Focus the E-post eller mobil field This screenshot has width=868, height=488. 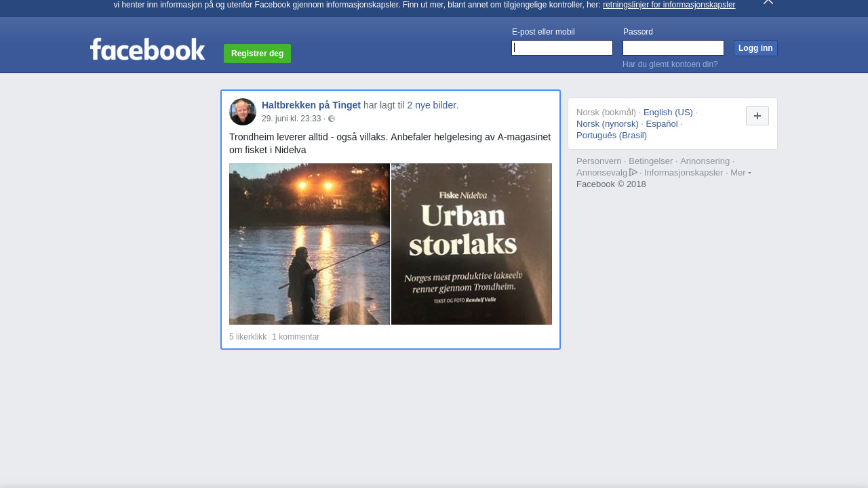(562, 47)
